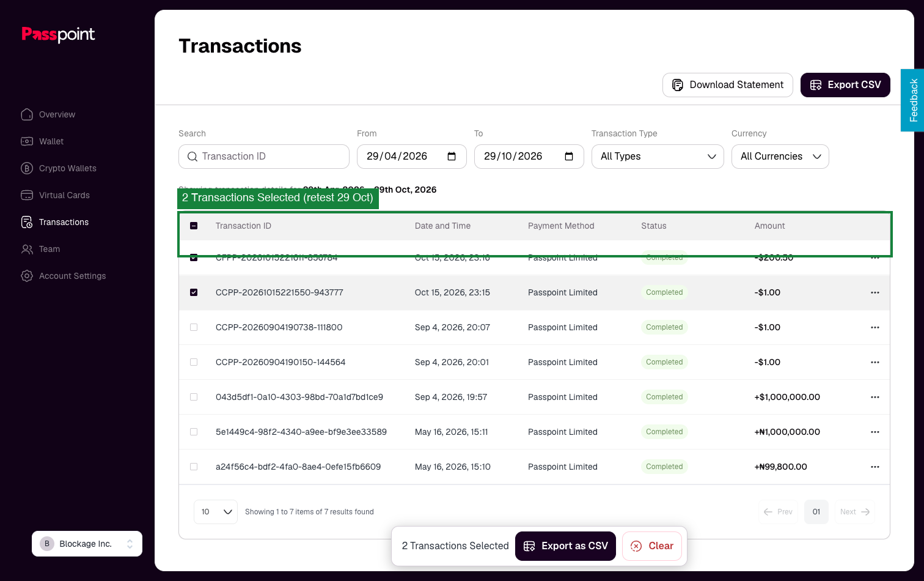Click the Download Statement button

click(x=727, y=85)
